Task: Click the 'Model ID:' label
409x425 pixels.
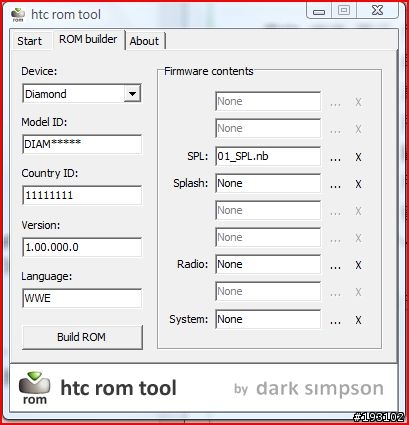Action: point(44,122)
